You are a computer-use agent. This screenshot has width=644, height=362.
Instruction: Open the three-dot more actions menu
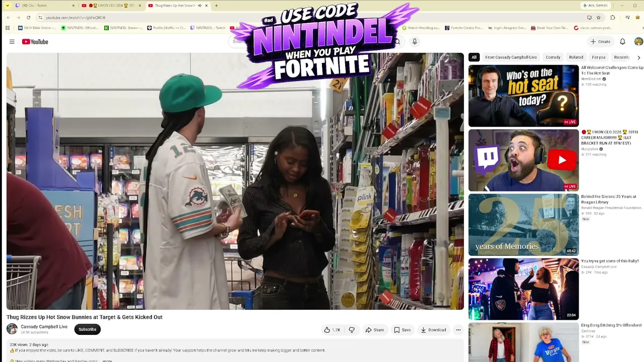pyautogui.click(x=458, y=330)
